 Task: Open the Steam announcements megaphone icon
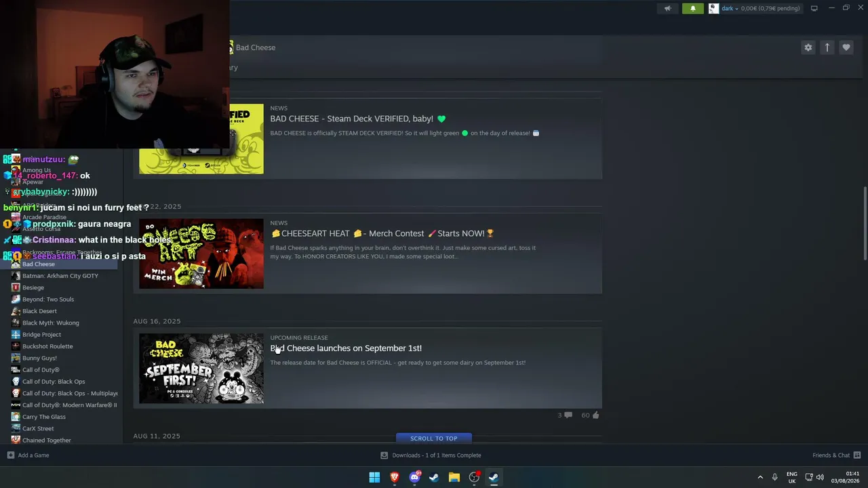(668, 9)
